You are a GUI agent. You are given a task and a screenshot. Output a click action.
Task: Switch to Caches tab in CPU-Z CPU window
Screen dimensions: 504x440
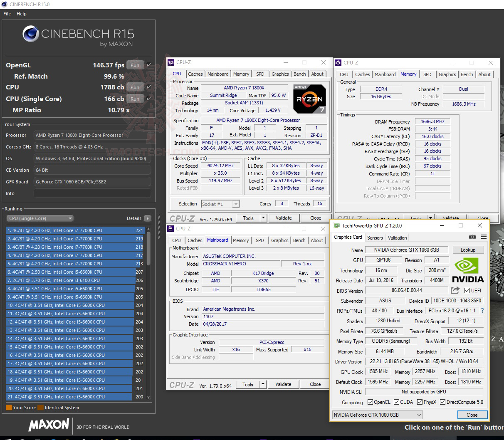(x=195, y=74)
